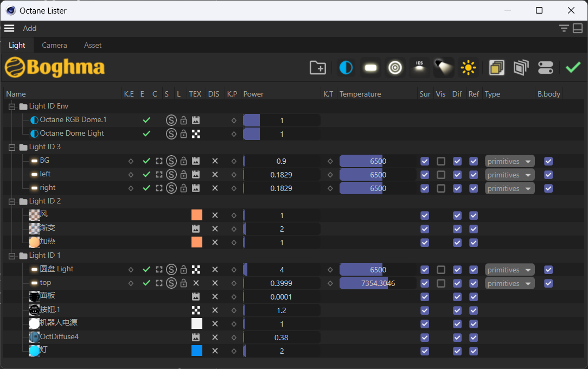The image size is (588, 369).
Task: Click the solo S icon for Octane RGB Dome.1
Action: (171, 120)
